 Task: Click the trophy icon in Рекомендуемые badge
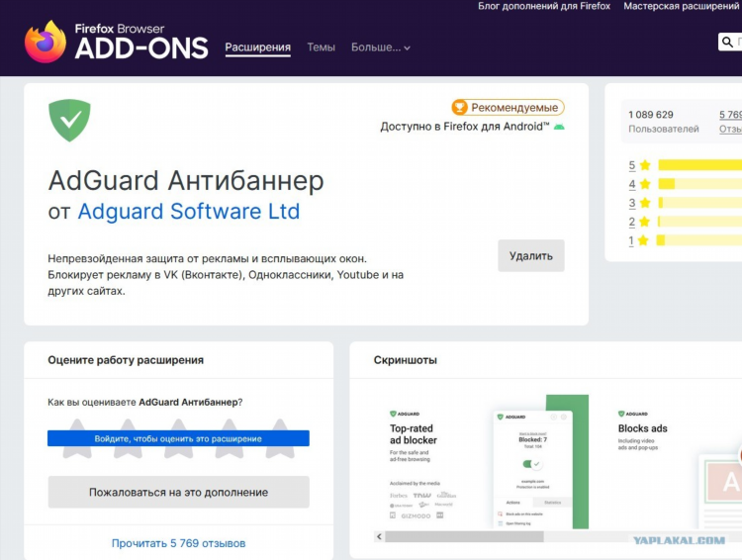coord(459,108)
